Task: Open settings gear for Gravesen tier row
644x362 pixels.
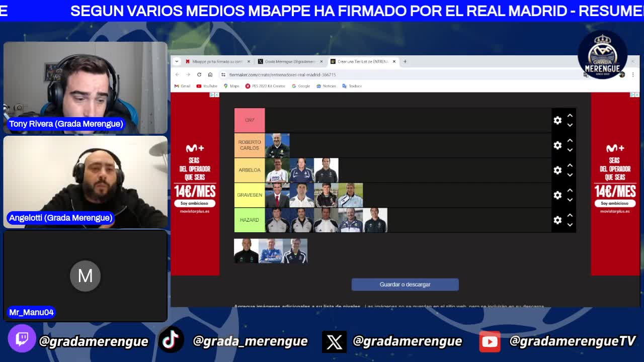Action: (x=557, y=195)
